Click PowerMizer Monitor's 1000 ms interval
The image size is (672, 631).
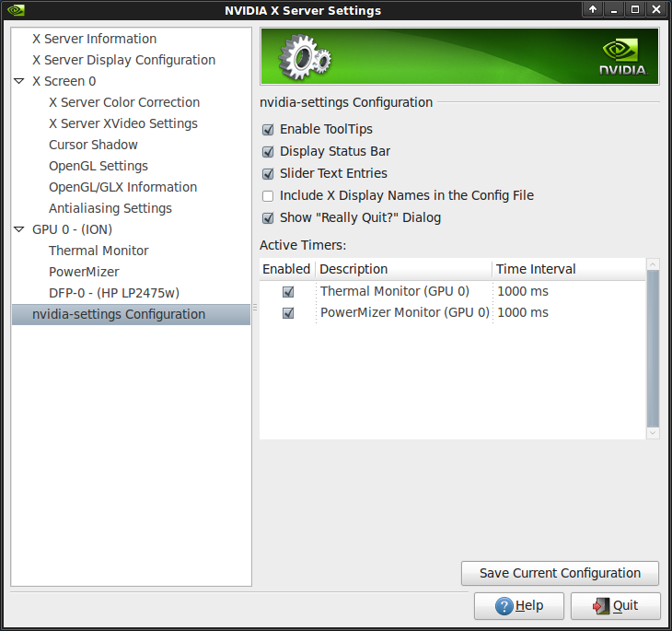523,312
